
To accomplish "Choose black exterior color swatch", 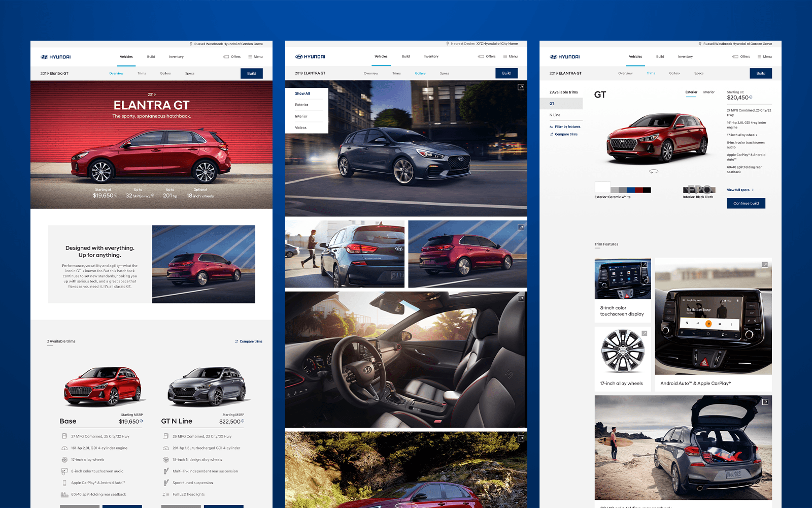I will click(647, 190).
